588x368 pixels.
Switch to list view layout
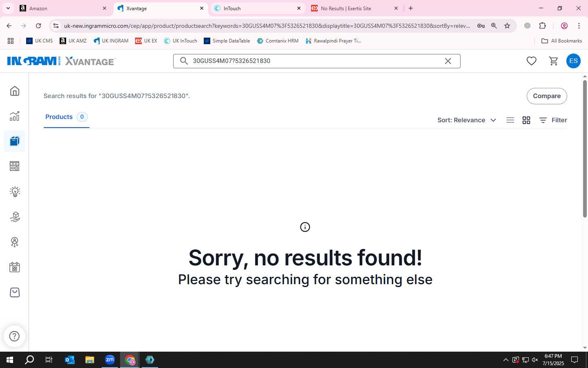510,120
